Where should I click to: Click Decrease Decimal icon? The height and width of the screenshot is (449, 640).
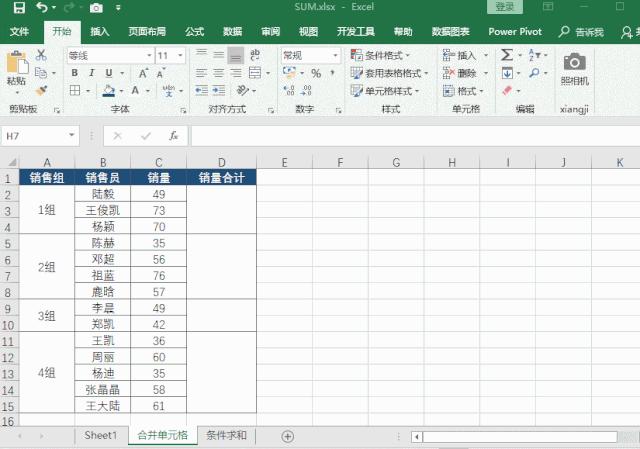pyautogui.click(x=307, y=90)
